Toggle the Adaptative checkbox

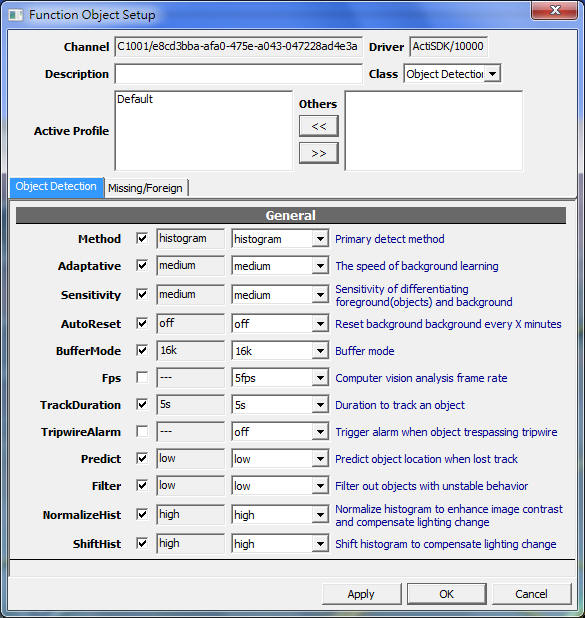pyautogui.click(x=142, y=265)
